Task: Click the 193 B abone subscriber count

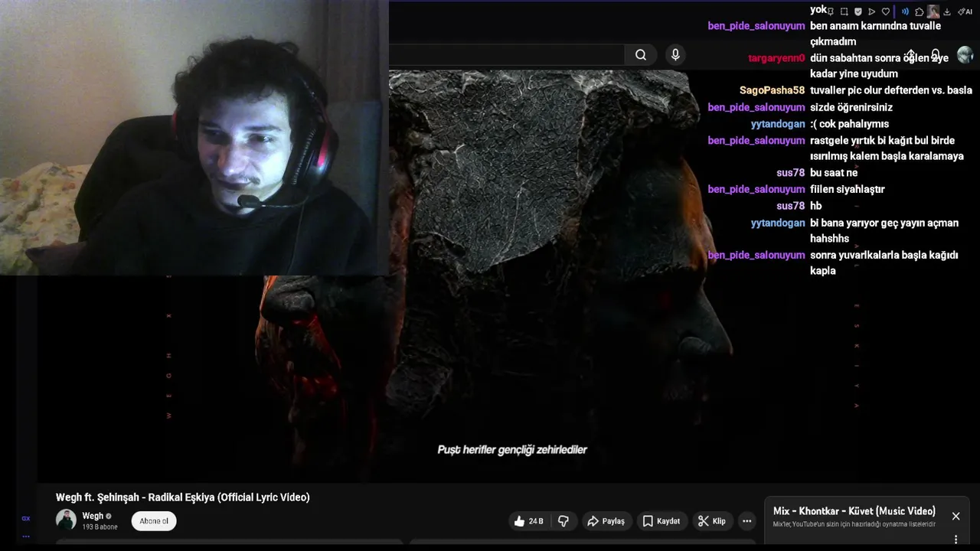Action: point(100,527)
